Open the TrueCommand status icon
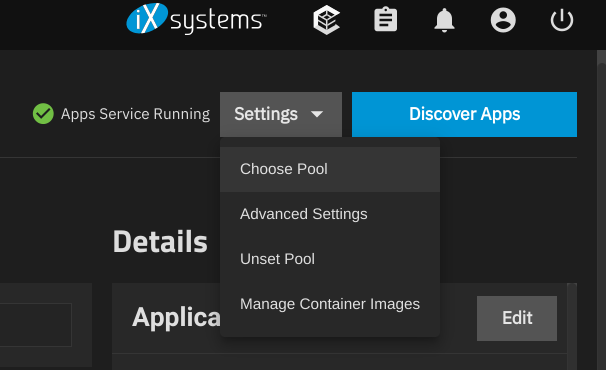606x370 pixels. (327, 20)
